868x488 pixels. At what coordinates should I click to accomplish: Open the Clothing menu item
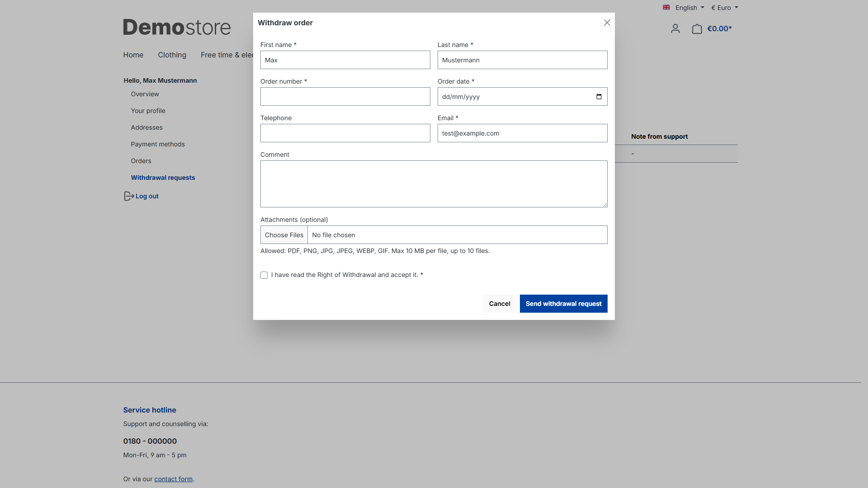(172, 55)
